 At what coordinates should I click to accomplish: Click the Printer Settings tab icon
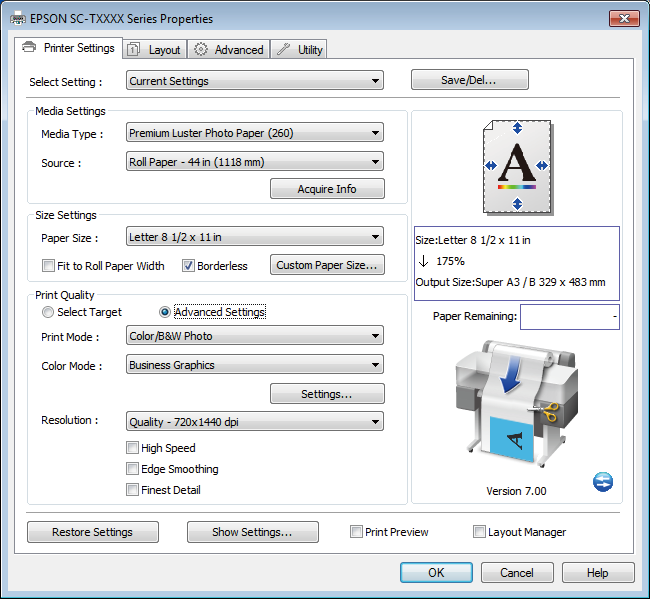coord(29,47)
